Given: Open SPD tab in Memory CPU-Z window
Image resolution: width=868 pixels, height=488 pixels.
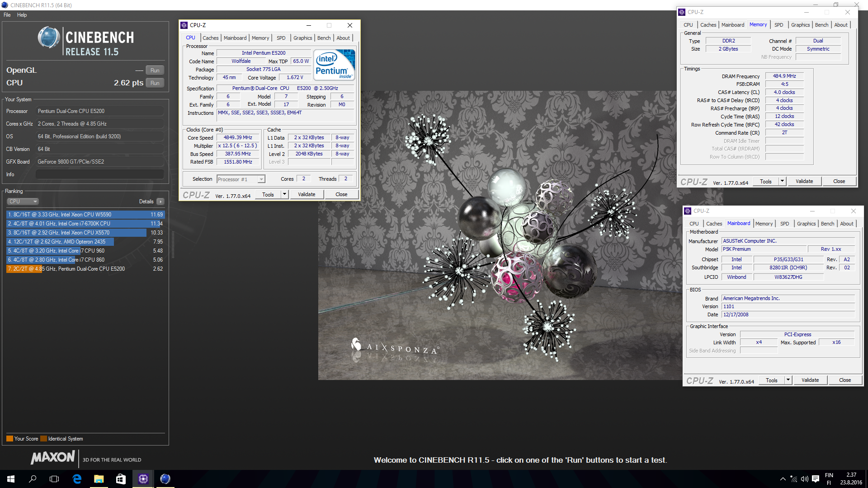Looking at the screenshot, I should (778, 25).
